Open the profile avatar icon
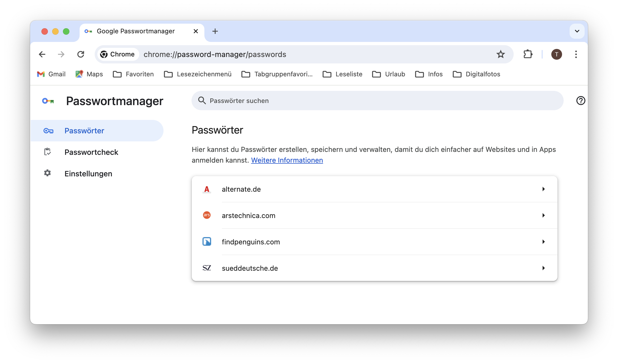The image size is (618, 364). click(556, 54)
